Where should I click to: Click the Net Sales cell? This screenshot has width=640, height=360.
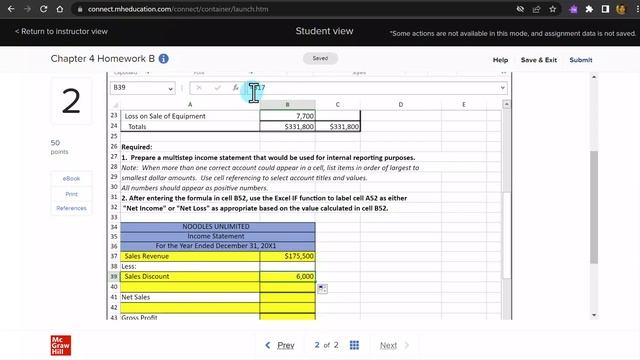tap(190, 297)
